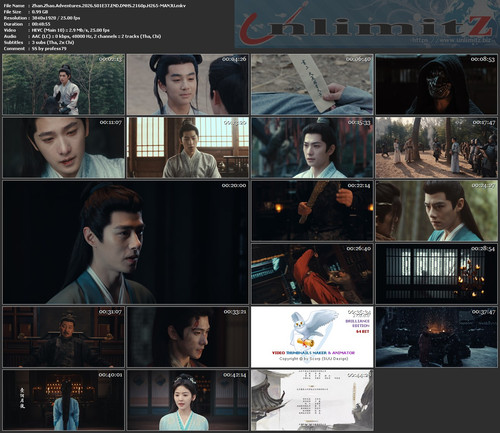Image resolution: width=500 pixels, height=433 pixels.
Task: Open the 00:33:21 dim profile thumbnail
Action: [188, 337]
